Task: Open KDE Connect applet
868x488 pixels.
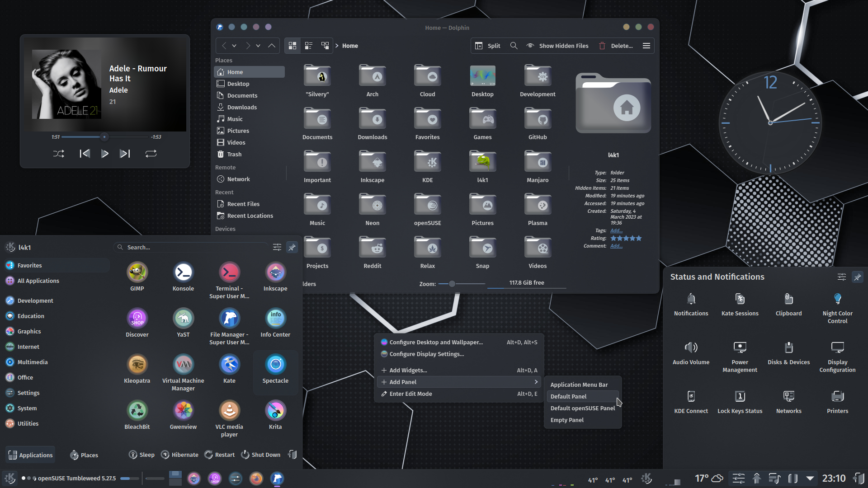Action: tap(691, 402)
